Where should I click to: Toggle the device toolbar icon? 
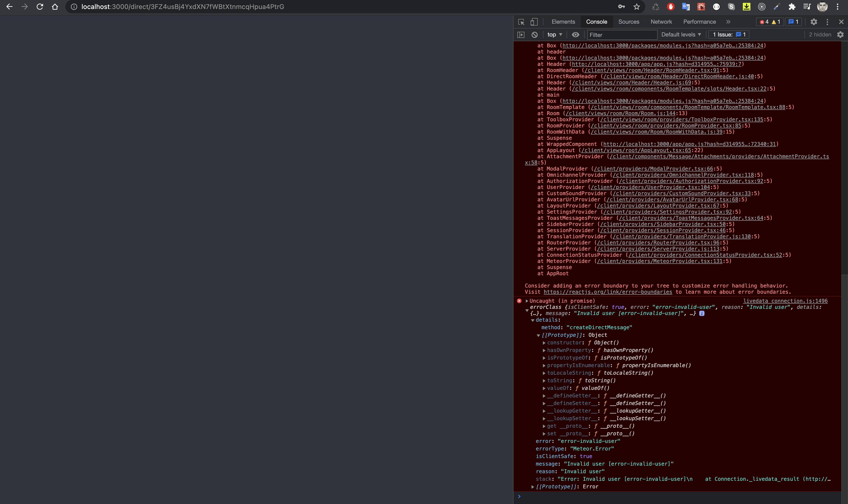[x=534, y=22]
